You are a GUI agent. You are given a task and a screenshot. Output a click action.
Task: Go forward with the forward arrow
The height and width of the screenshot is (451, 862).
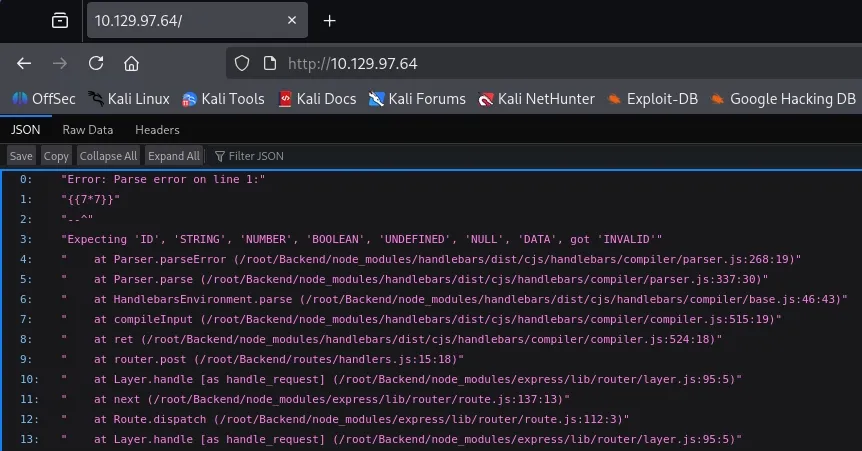click(59, 64)
